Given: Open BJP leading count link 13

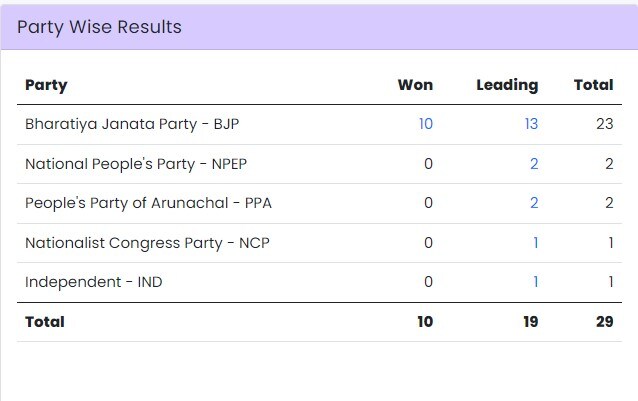Looking at the screenshot, I should tap(531, 124).
